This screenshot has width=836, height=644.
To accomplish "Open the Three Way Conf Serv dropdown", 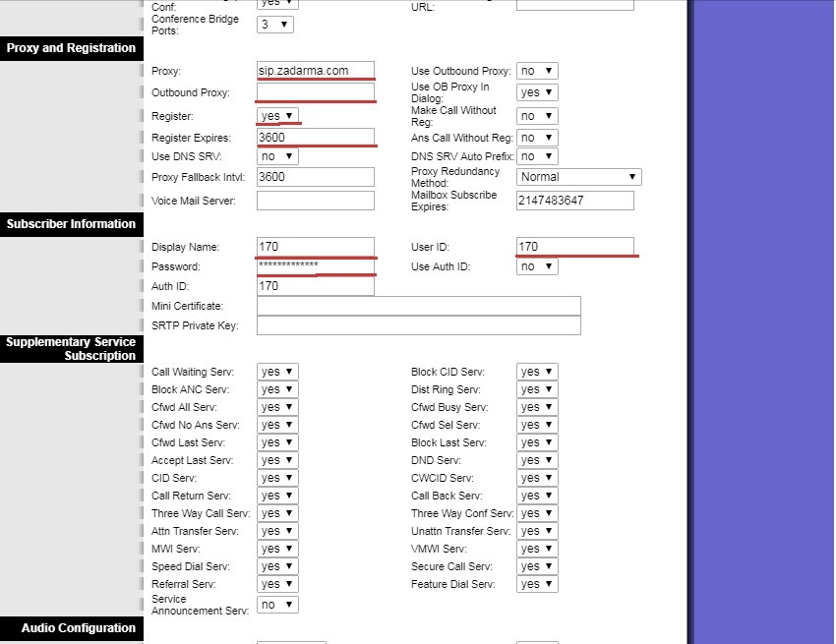I will pyautogui.click(x=537, y=513).
